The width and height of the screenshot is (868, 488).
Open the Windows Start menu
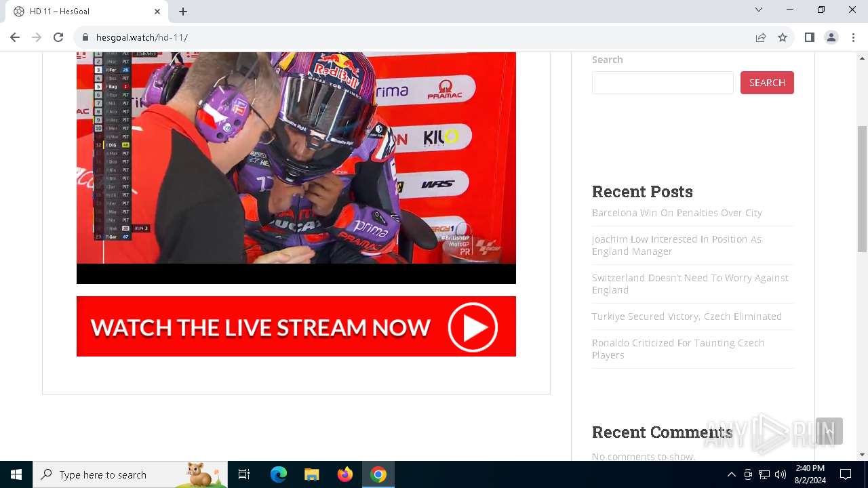click(16, 474)
